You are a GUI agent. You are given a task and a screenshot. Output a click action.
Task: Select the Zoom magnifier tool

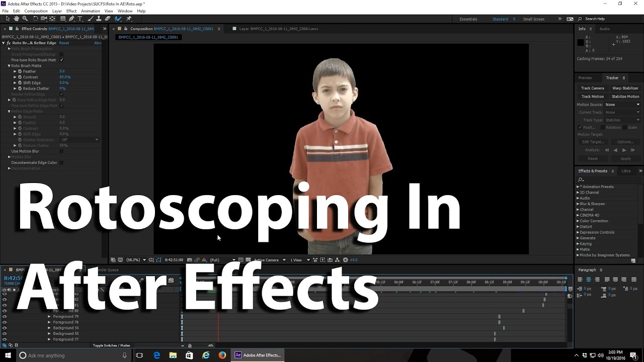tap(25, 19)
